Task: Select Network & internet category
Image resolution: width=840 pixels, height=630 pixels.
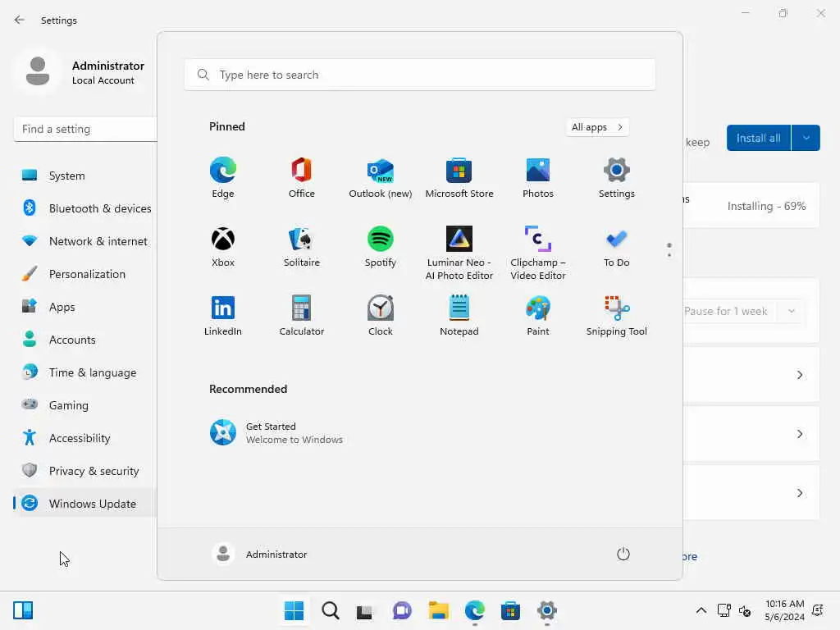Action: 85,242
